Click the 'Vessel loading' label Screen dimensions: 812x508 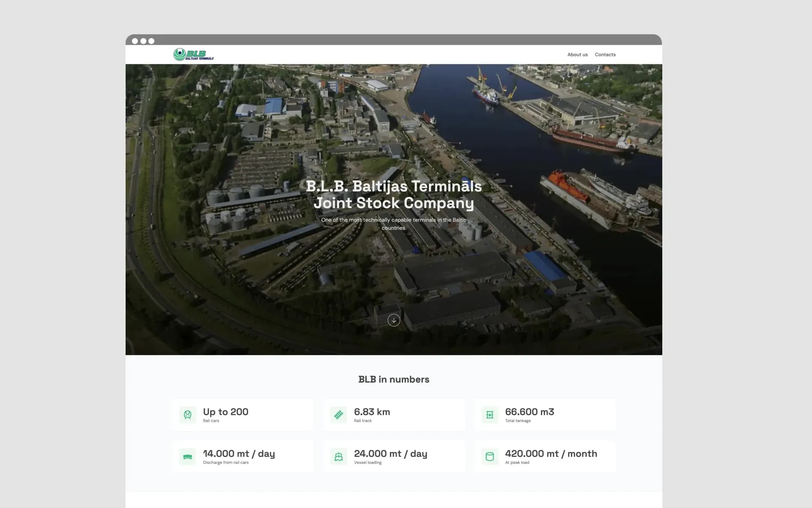[x=368, y=463]
